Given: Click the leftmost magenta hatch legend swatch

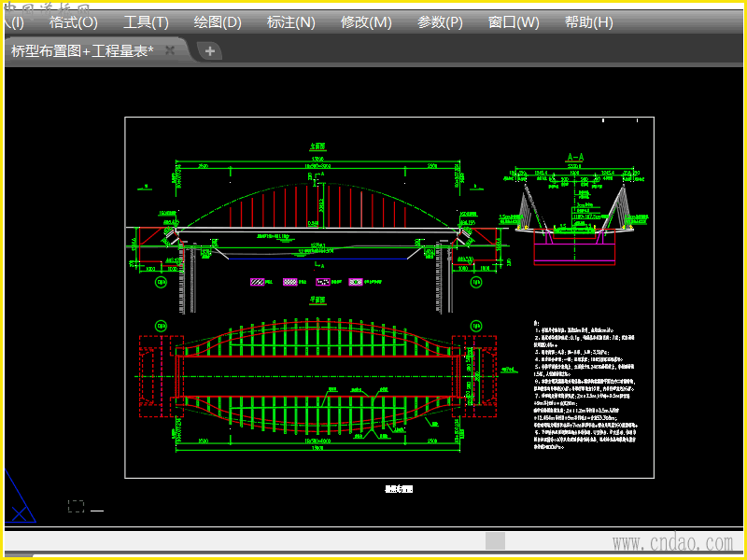Looking at the screenshot, I should pos(255,281).
